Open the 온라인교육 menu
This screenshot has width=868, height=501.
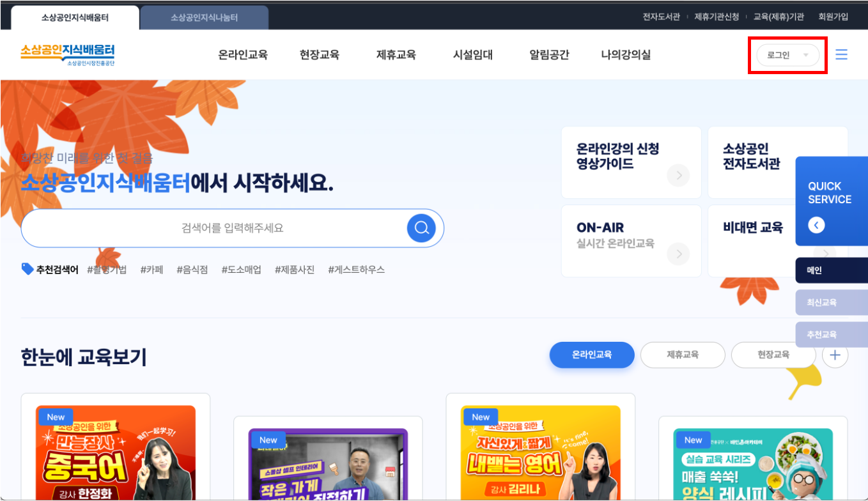click(243, 55)
